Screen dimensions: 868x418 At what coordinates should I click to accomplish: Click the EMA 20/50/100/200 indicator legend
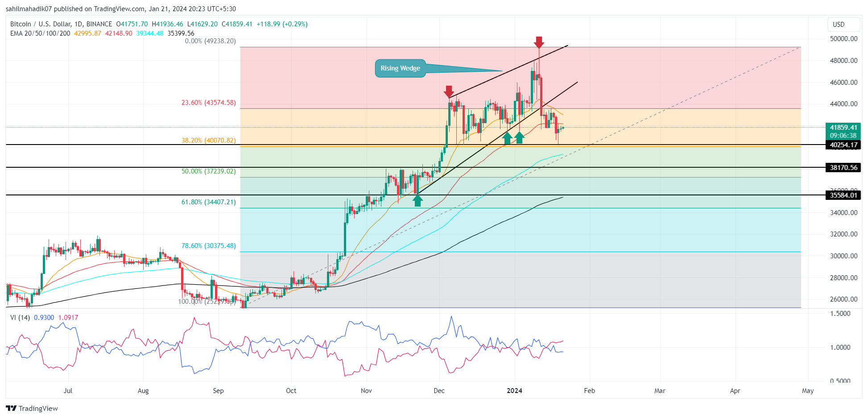coord(40,33)
